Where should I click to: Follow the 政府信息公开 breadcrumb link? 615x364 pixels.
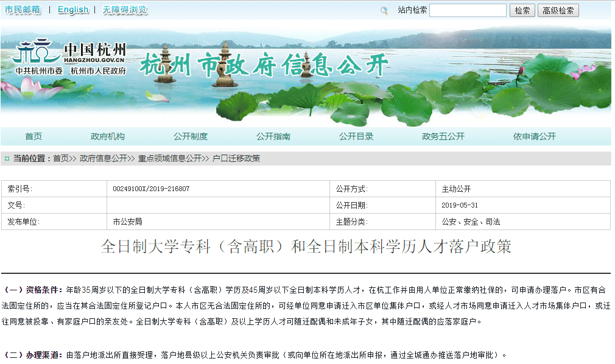point(104,158)
